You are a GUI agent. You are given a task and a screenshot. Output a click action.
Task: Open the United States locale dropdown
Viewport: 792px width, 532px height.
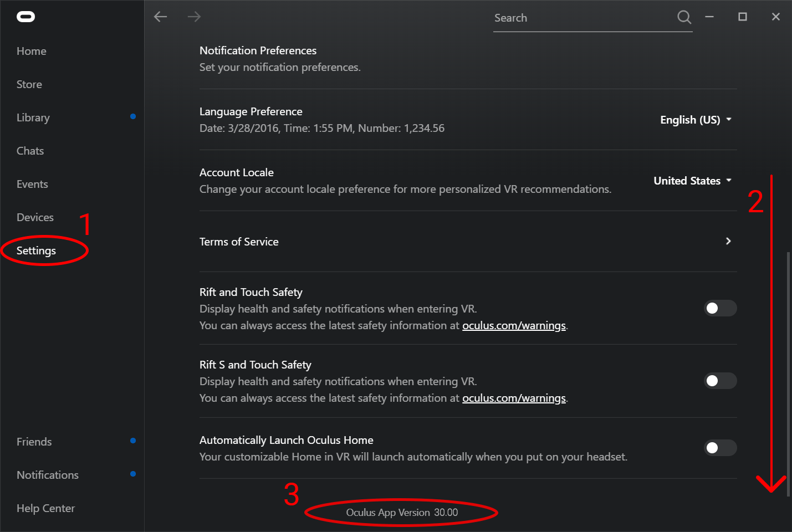693,181
